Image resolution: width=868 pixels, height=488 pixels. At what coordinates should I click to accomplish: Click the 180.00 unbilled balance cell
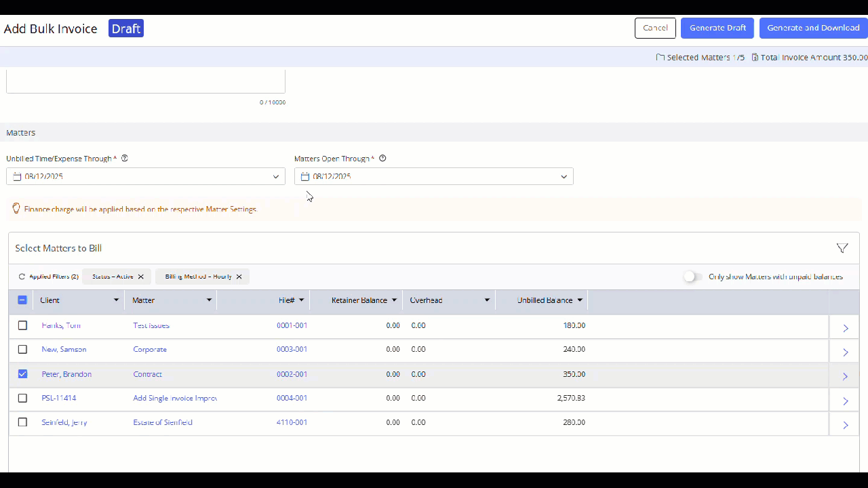coord(574,325)
